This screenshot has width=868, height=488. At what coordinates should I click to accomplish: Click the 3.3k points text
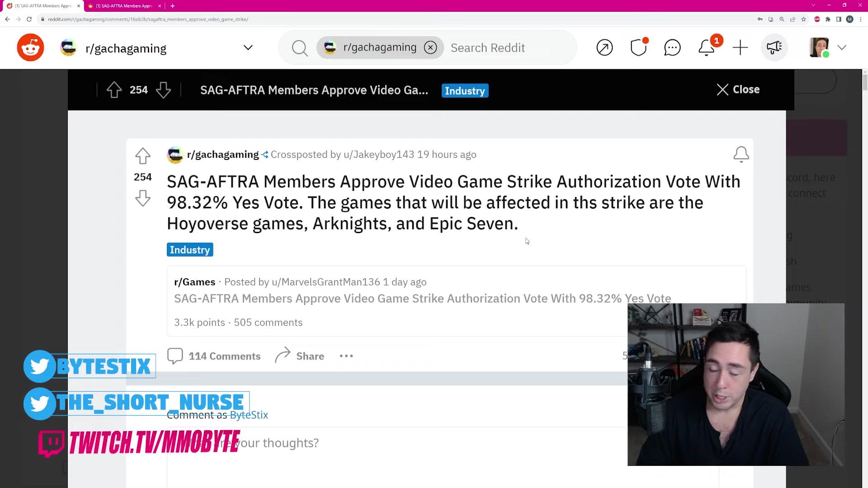pos(199,323)
